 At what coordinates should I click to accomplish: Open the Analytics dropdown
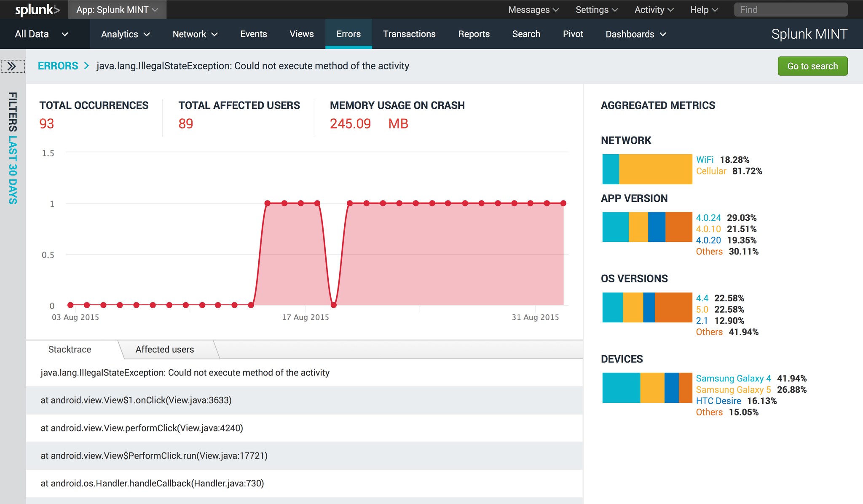126,34
